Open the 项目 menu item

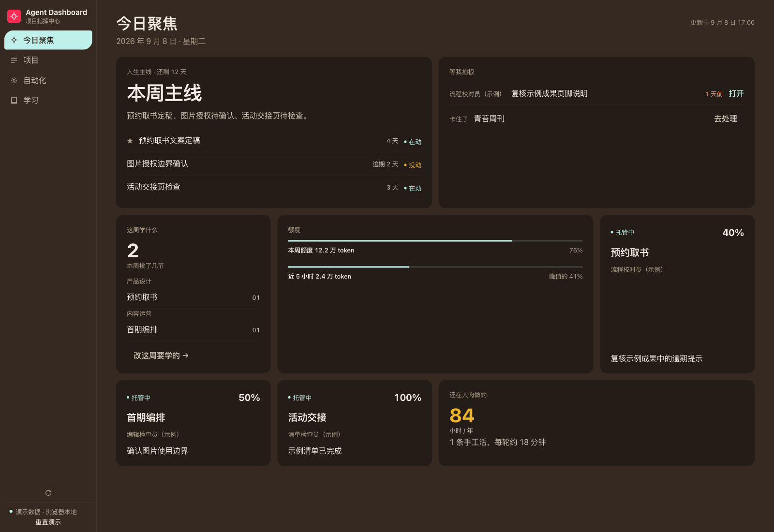(x=48, y=60)
